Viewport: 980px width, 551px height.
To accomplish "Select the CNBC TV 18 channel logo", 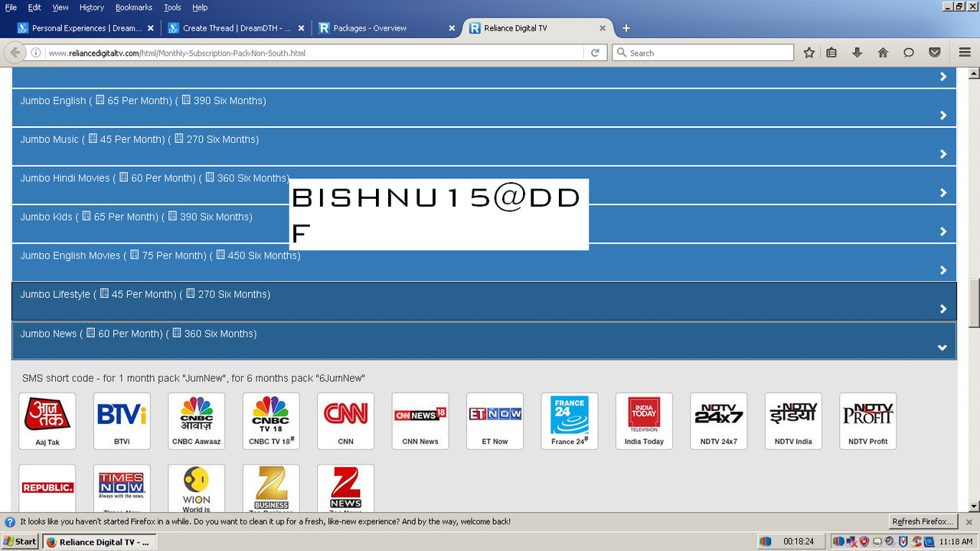I will point(271,421).
